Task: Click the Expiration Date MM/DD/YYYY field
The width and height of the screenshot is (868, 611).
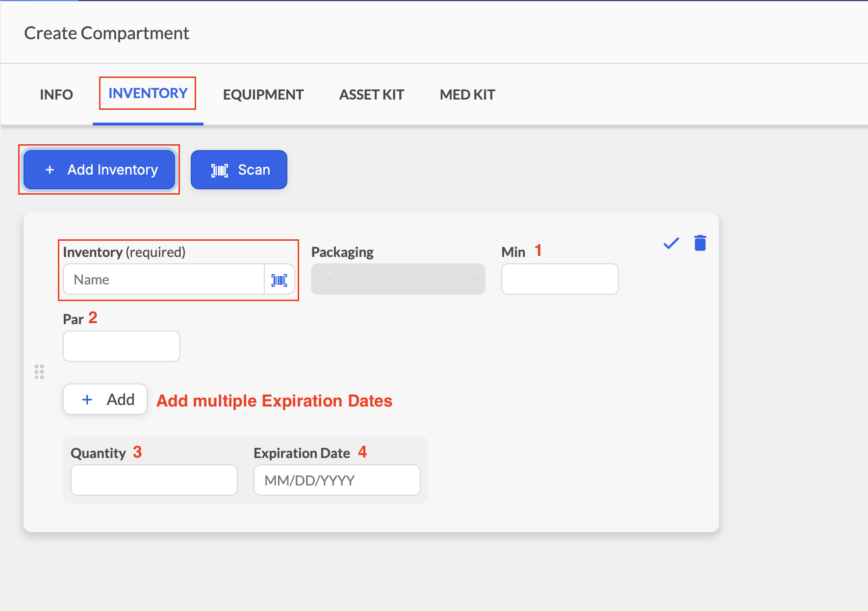Action: tap(337, 480)
